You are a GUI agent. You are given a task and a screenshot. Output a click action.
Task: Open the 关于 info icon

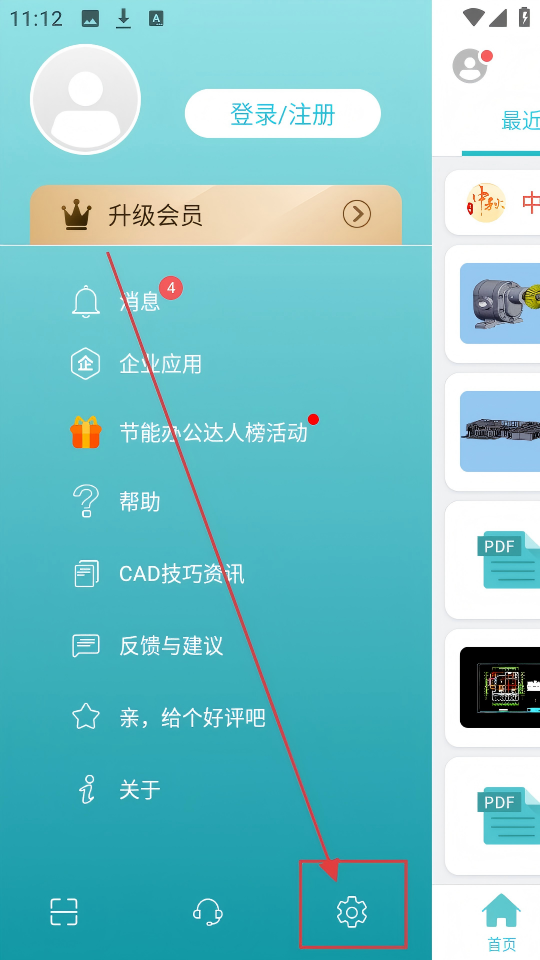click(86, 789)
